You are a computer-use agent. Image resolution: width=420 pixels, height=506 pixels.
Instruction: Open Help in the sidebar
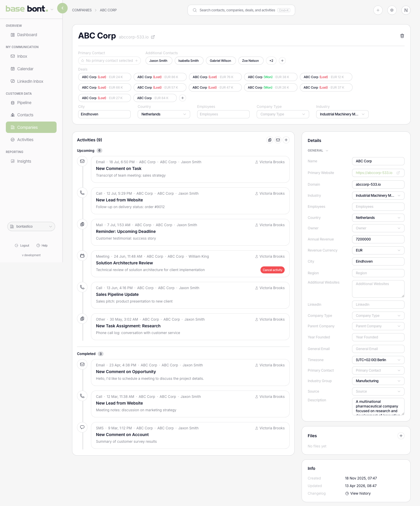[x=42, y=245]
